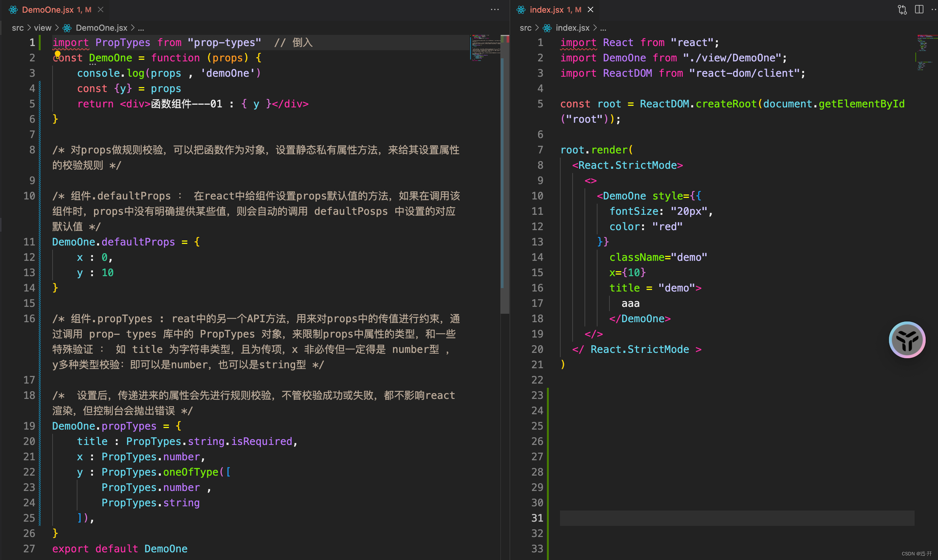Open more actions menu for left editor

[x=495, y=10]
